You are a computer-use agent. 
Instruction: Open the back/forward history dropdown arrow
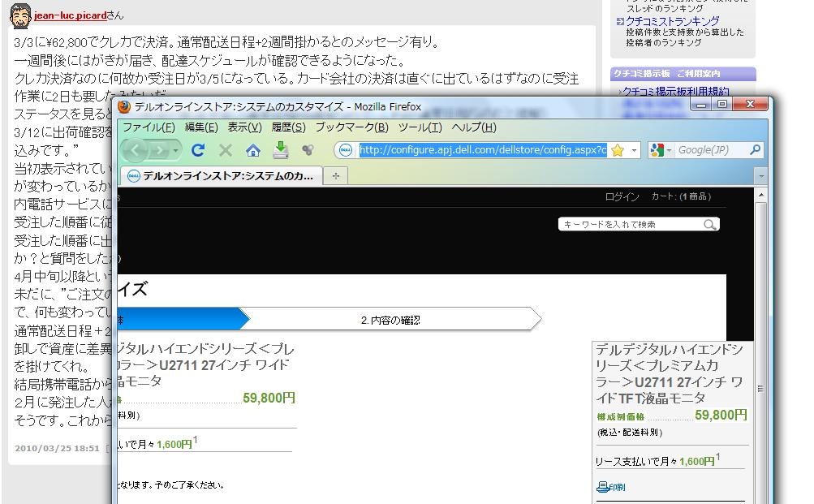click(x=176, y=150)
